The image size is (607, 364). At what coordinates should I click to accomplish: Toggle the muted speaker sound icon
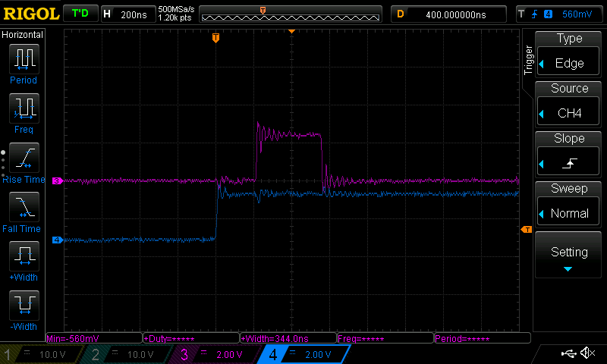(x=587, y=353)
